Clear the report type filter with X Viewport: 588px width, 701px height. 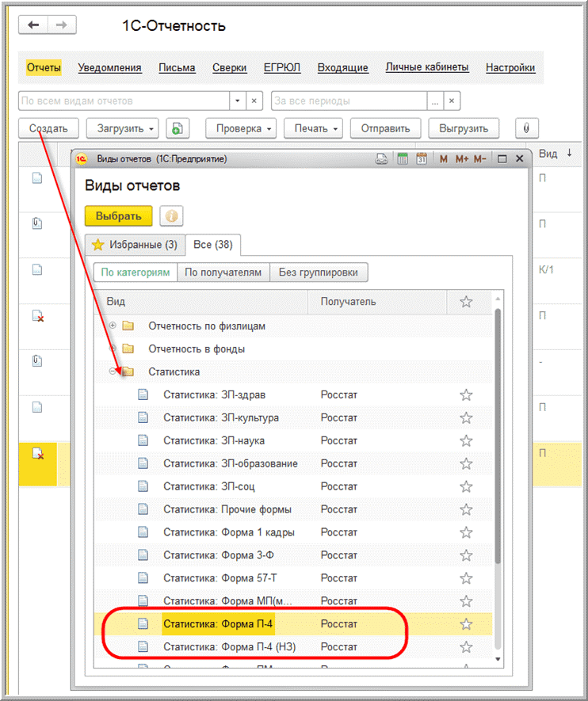(x=254, y=101)
